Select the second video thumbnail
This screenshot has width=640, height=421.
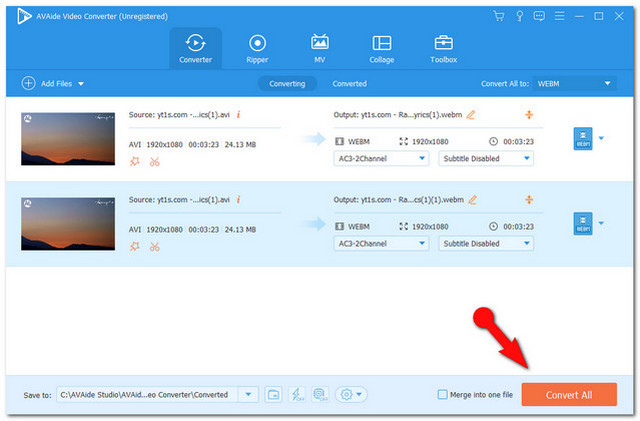(68, 224)
